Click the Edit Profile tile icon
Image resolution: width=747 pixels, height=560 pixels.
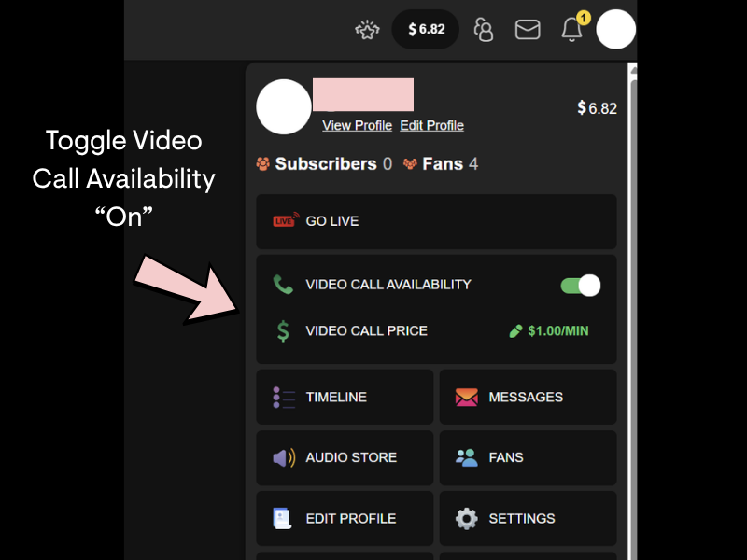[x=282, y=519]
